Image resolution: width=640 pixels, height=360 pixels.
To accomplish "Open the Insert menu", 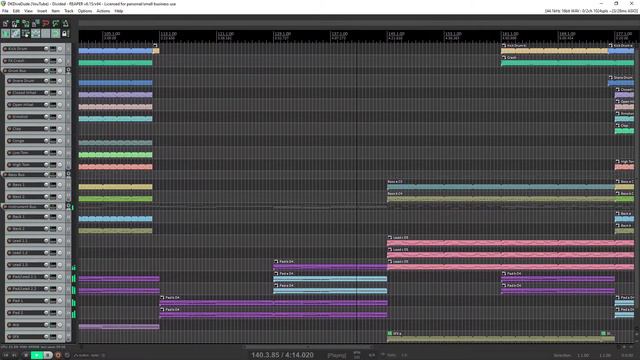I will pos(42,11).
